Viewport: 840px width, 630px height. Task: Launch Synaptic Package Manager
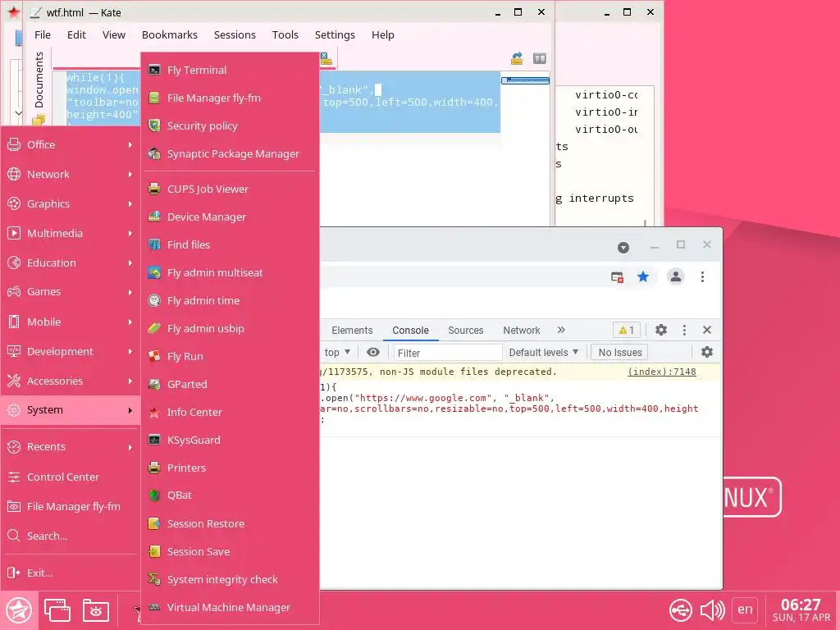pyautogui.click(x=231, y=153)
